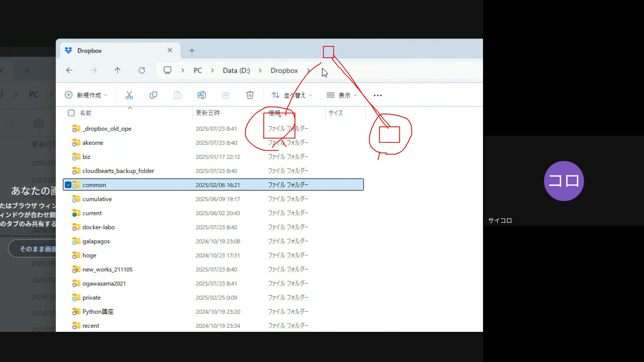The width and height of the screenshot is (644, 362).
Task: Expand chevron after Data (D:) breadcrumb
Action: pos(260,70)
